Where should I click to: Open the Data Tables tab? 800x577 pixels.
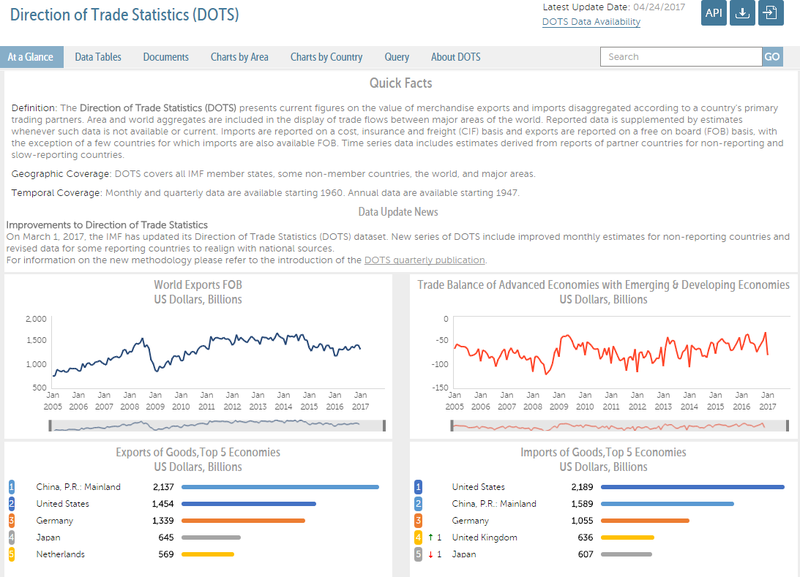98,57
